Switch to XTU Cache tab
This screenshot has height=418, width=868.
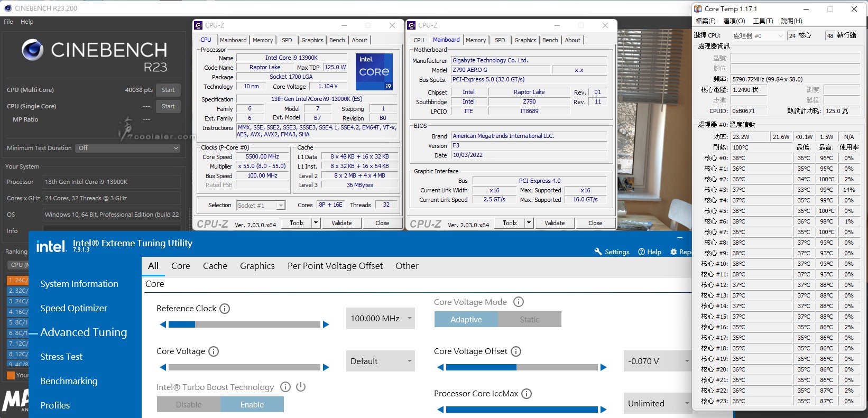tap(215, 266)
